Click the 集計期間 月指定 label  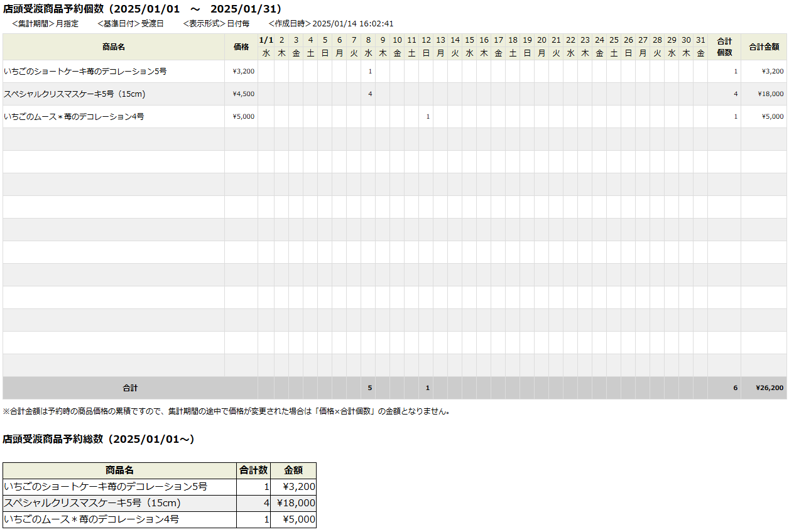(45, 24)
